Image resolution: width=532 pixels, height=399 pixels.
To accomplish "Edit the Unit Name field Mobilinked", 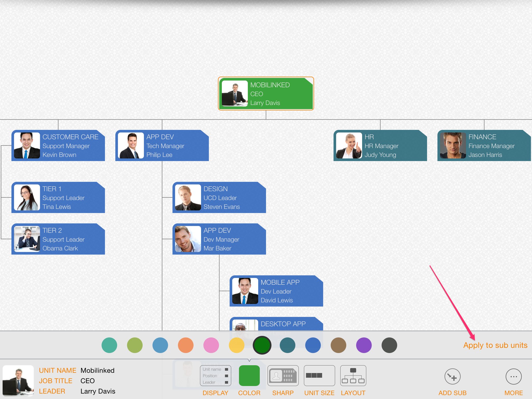I will 97,370.
